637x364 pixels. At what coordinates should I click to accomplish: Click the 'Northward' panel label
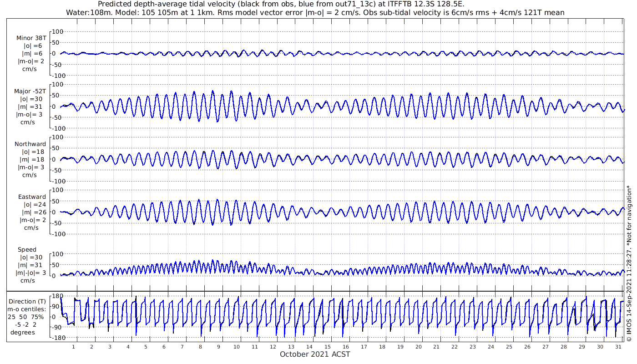(30, 144)
